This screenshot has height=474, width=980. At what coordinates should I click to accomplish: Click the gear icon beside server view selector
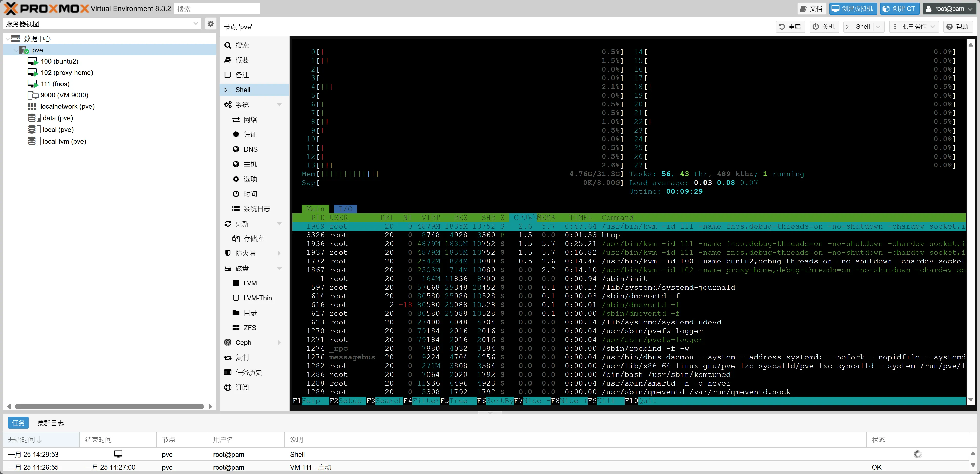pos(210,24)
